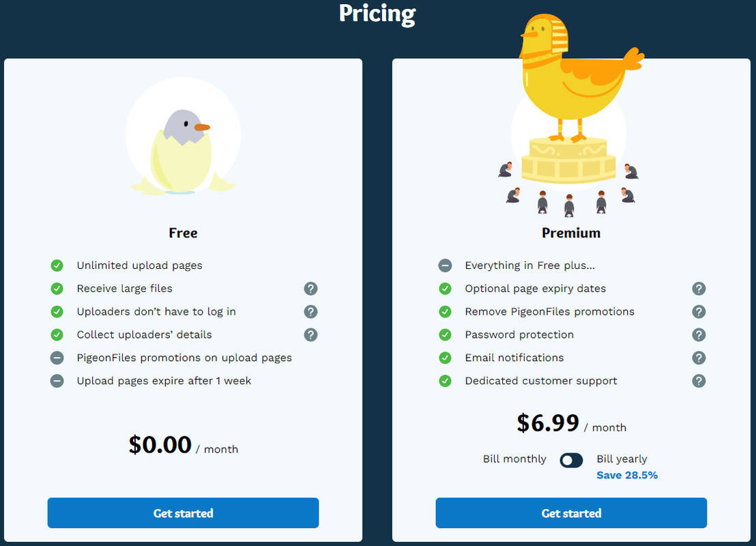Open help for Email notifications
This screenshot has height=546, width=756.
pos(699,358)
